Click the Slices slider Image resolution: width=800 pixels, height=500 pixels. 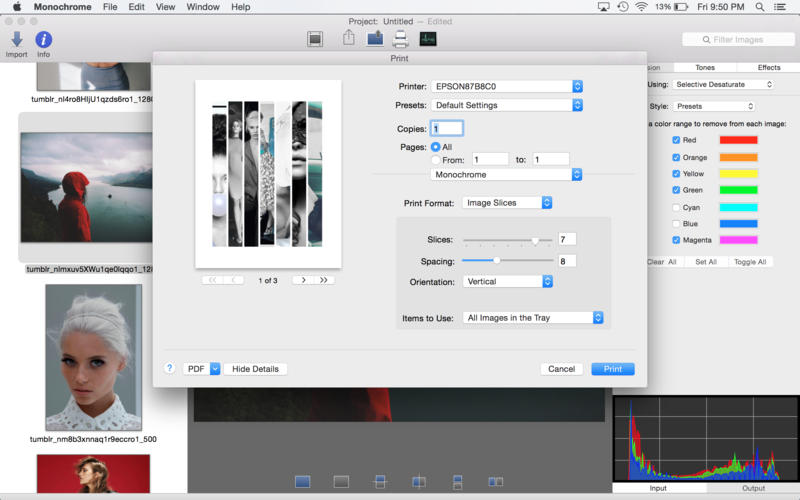click(536, 240)
